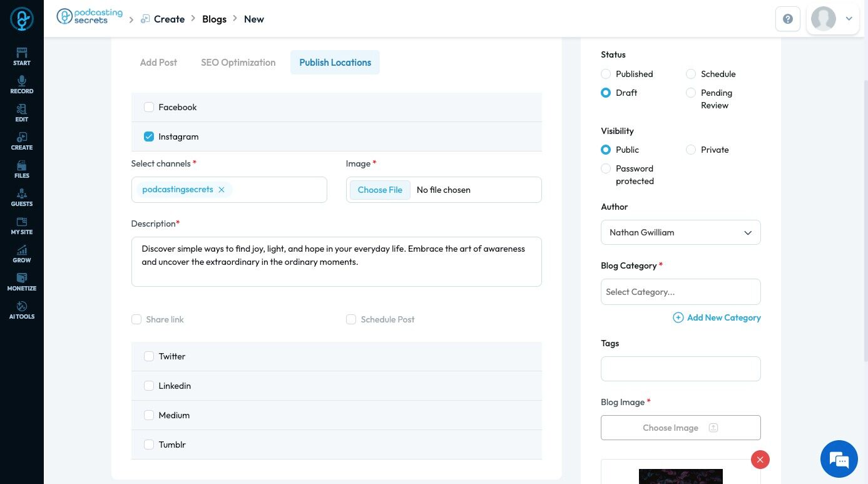The width and height of the screenshot is (868, 484).
Task: Select the Draft status radio
Action: coord(606,93)
